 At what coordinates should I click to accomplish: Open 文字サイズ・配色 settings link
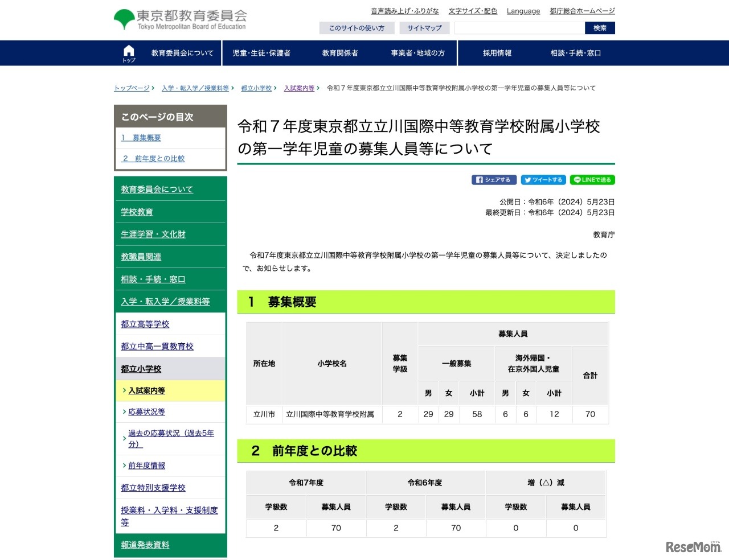(x=473, y=11)
